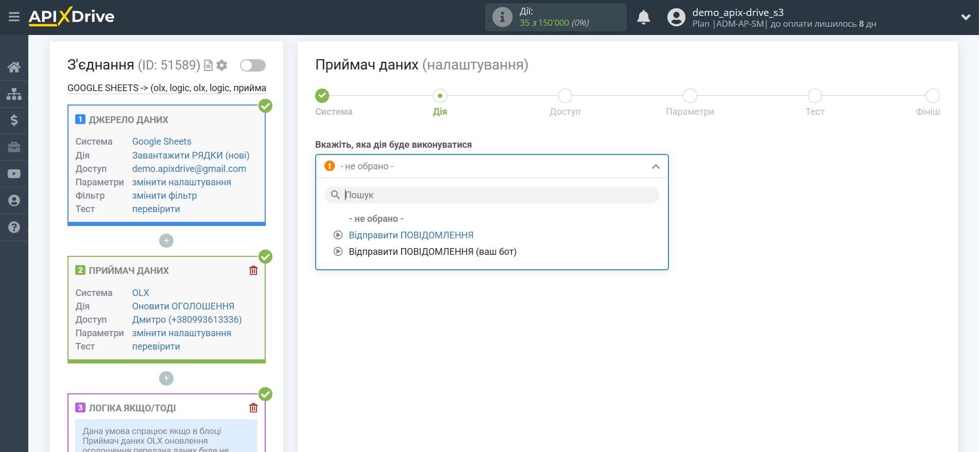Open the briefcase sidebar icon

click(x=14, y=147)
